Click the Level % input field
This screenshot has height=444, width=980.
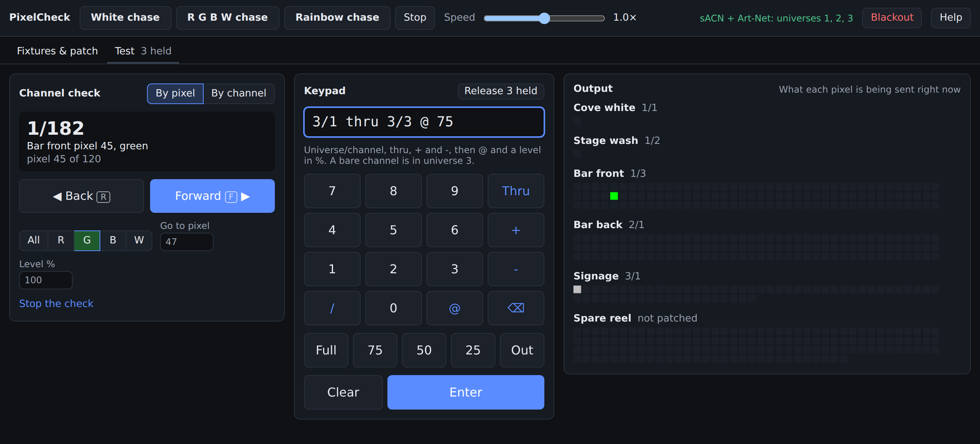pyautogui.click(x=46, y=280)
